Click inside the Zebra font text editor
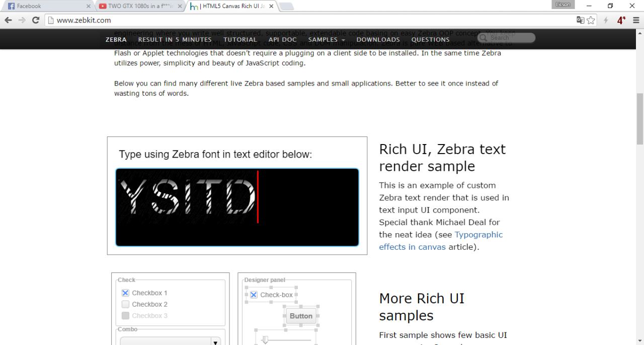The image size is (644, 345). coord(237,207)
